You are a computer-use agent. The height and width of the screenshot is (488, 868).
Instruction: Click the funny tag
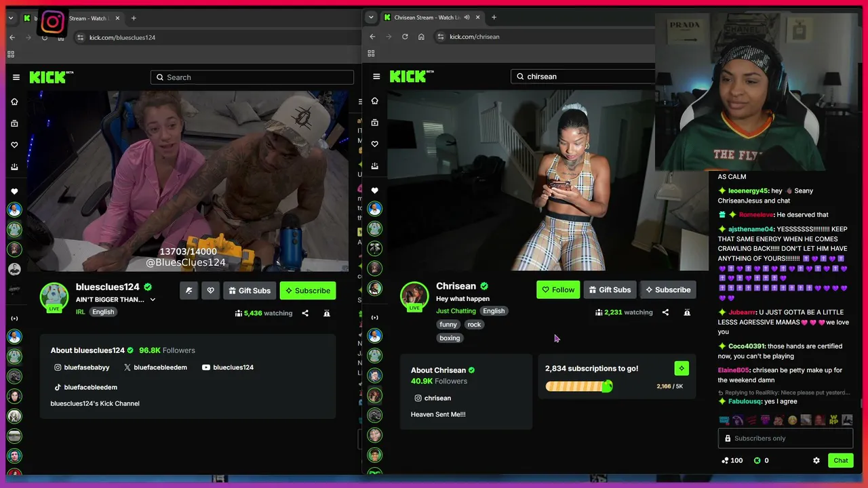click(x=448, y=325)
